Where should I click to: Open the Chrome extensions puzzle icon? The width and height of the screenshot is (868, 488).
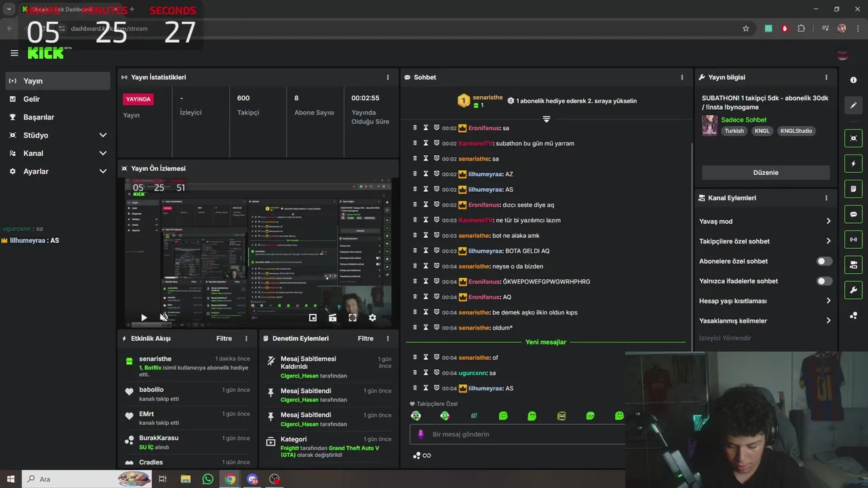[802, 28]
